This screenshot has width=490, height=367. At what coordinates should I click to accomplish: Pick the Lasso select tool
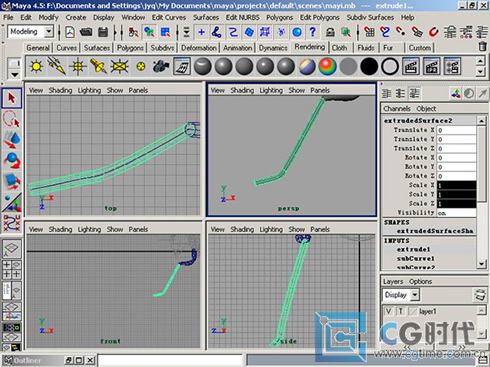point(12,119)
